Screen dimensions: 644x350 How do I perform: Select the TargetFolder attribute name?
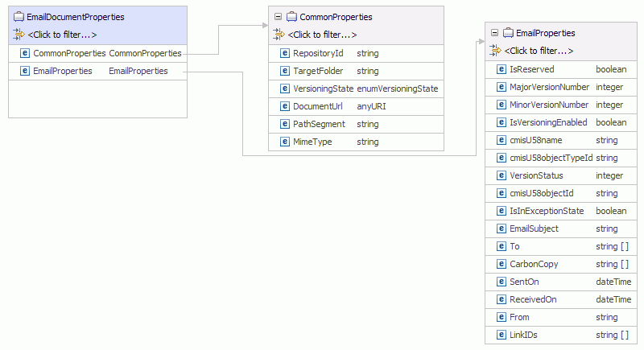(x=318, y=71)
